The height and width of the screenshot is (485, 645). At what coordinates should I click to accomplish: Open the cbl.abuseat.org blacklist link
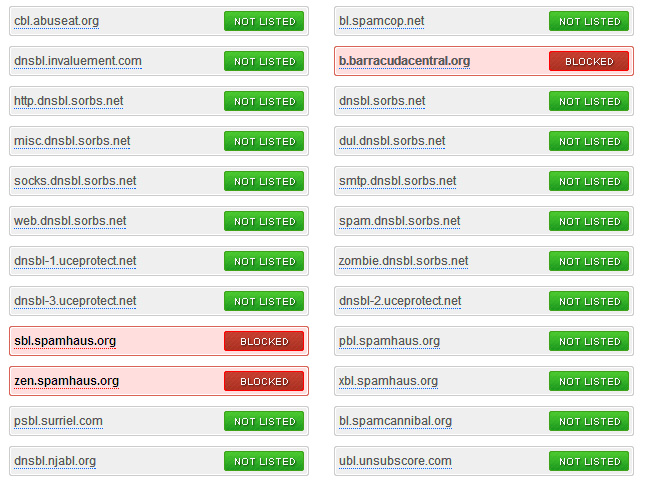tap(56, 21)
